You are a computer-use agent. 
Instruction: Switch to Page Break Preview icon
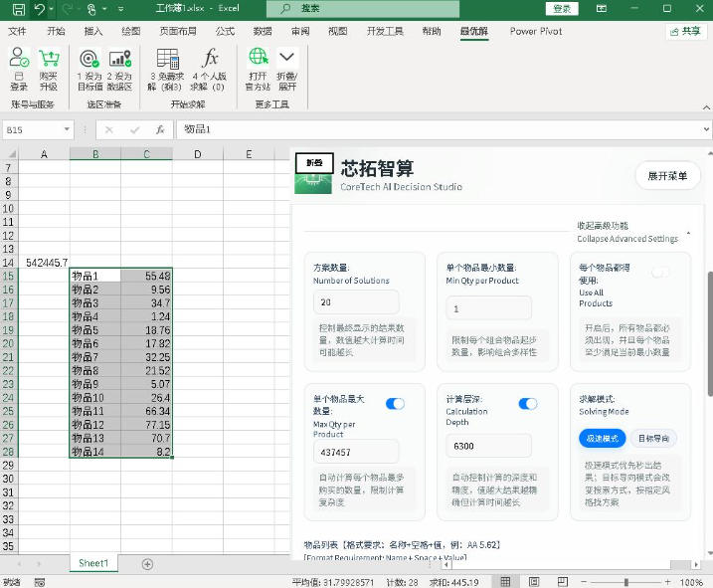coord(563,582)
